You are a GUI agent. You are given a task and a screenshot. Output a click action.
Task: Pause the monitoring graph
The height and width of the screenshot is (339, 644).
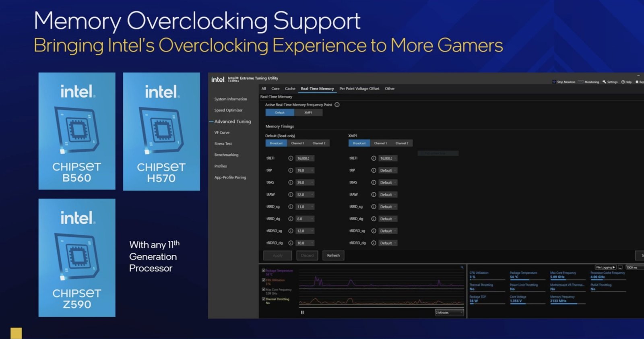coord(302,312)
